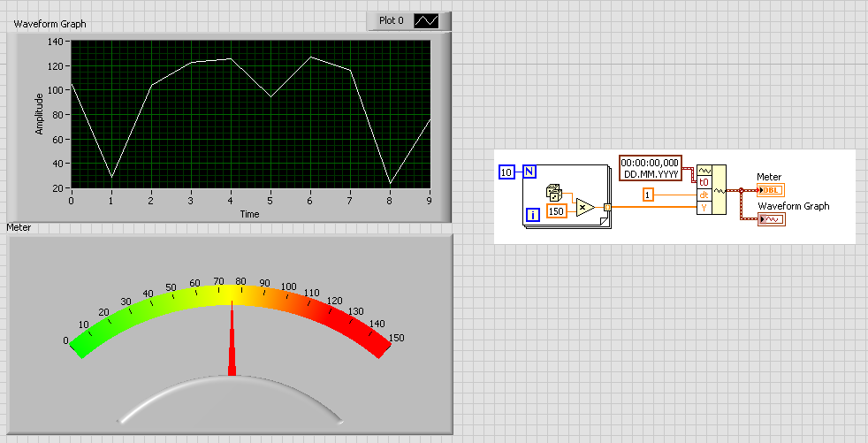Click Waveform Graph terminal label in diagram
Image resolution: width=868 pixels, height=443 pixels.
click(793, 206)
